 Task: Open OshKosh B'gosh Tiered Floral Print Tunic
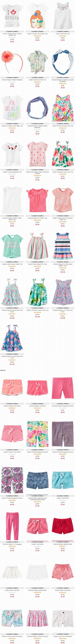click(x=12, y=357)
